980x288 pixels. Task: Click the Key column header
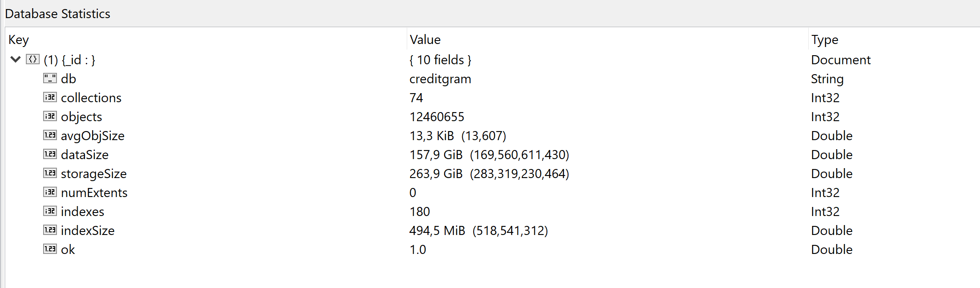tap(19, 40)
